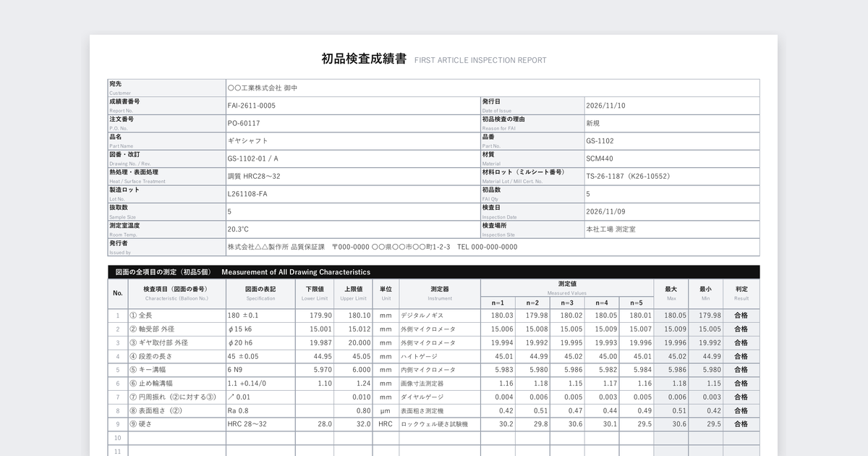Click row ⑥ 止め輪溝幅
Viewport: 868px width, 456px height.
176,384
